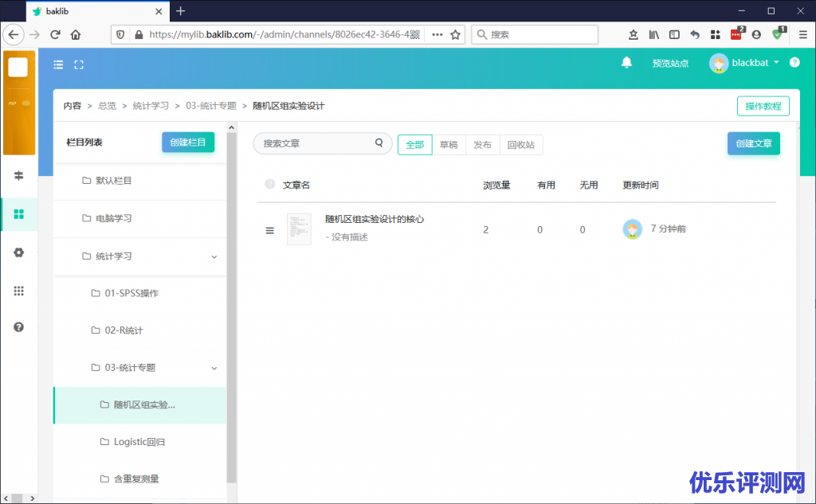This screenshot has width=816, height=504.
Task: Toggle the VIP switch in orange panel
Action: [x=25, y=104]
